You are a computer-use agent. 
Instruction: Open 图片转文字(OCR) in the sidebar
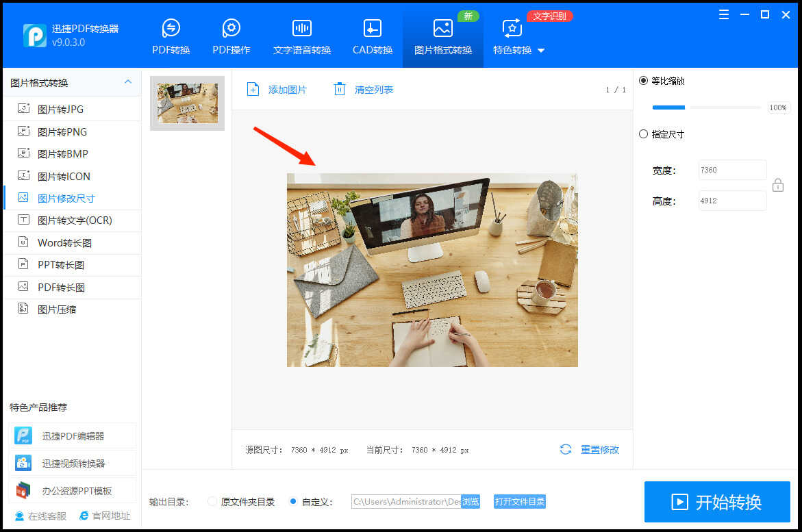(x=72, y=220)
